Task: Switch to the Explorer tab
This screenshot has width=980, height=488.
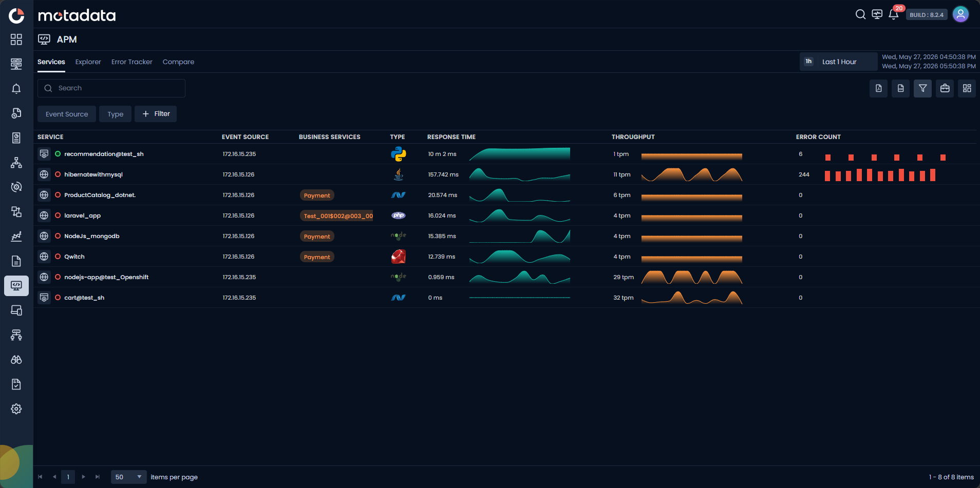Action: [x=88, y=62]
